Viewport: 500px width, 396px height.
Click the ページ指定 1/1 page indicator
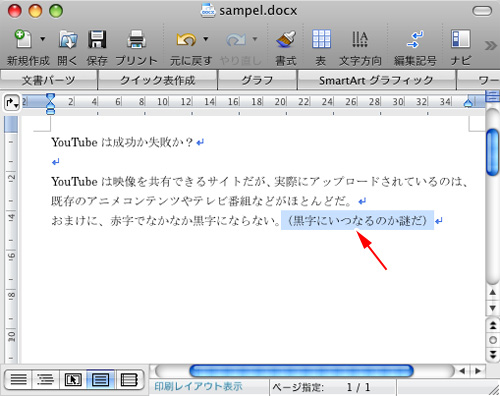pos(321,387)
